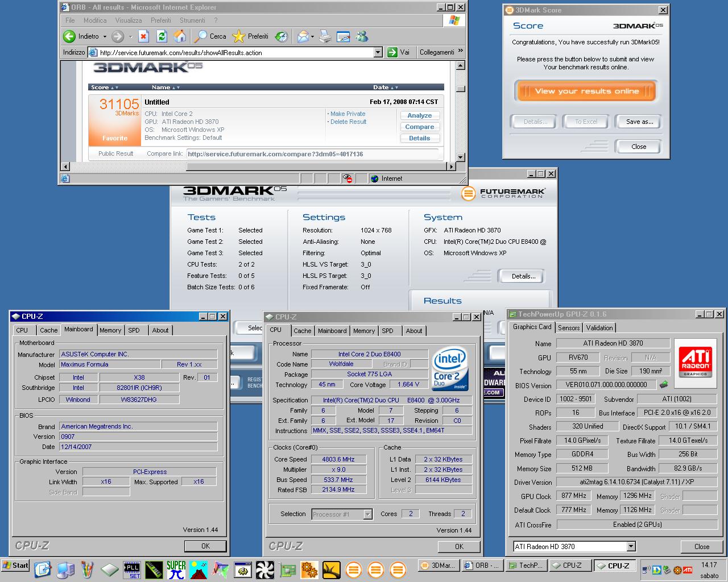Click the compare link URL field
This screenshot has width=728, height=582.
coord(312,154)
